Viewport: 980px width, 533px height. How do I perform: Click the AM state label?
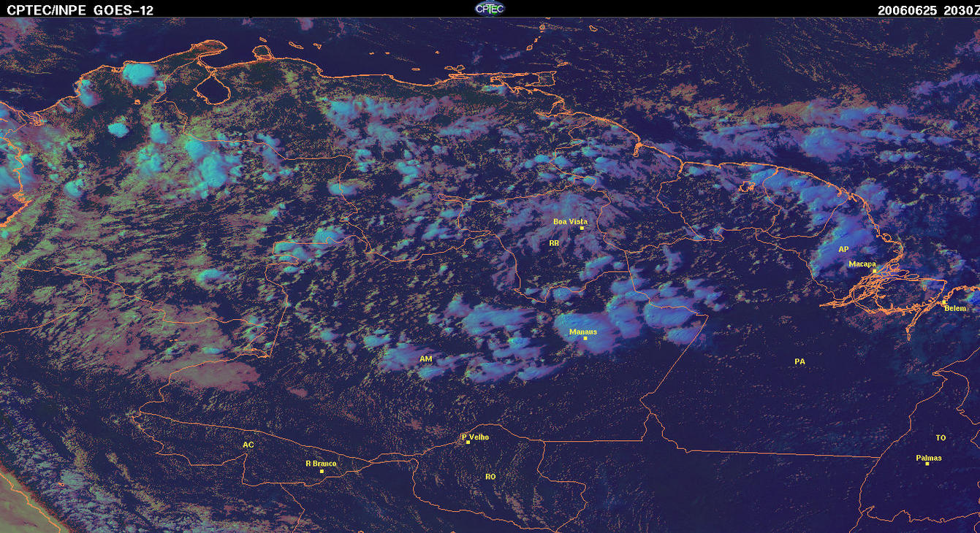pos(426,359)
